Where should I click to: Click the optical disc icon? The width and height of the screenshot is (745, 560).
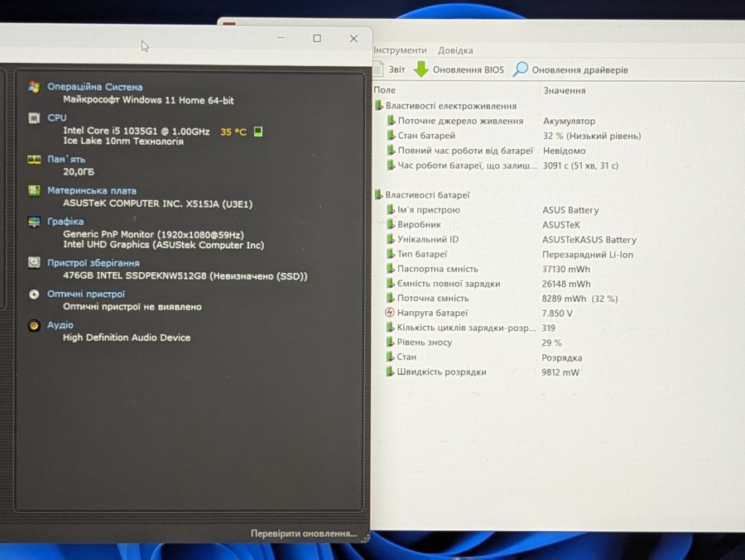pyautogui.click(x=34, y=294)
